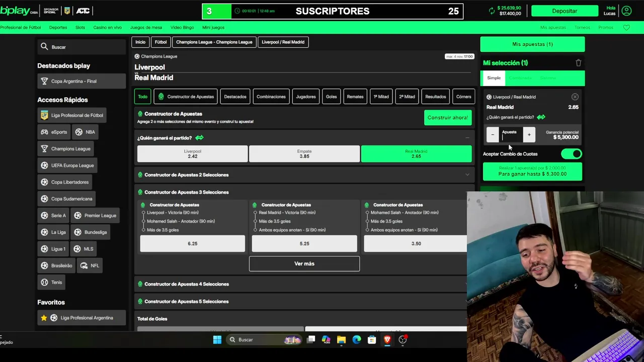644x362 pixels.
Task: Click the Depositar button
Action: (565, 11)
